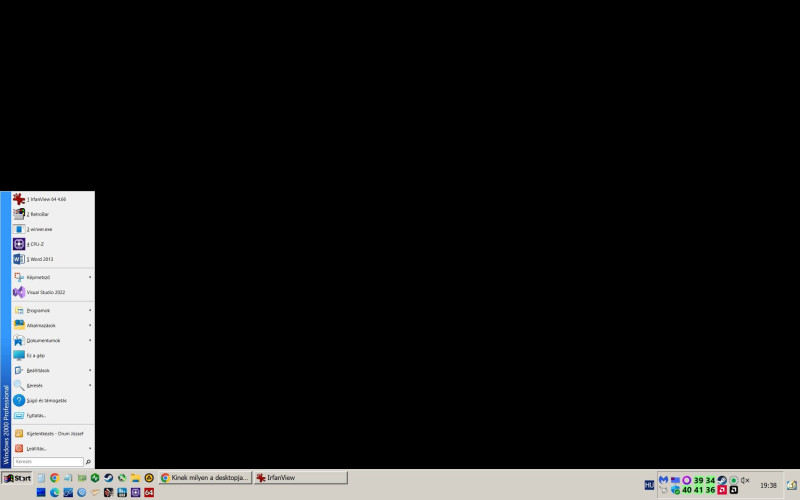The width and height of the screenshot is (800, 500).
Task: Open Steam from the quick launch bar
Action: coord(108,478)
